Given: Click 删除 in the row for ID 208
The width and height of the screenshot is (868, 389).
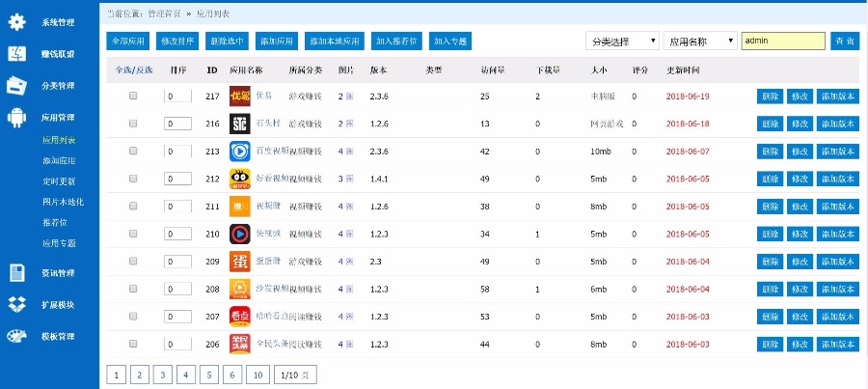Looking at the screenshot, I should click(x=770, y=289).
